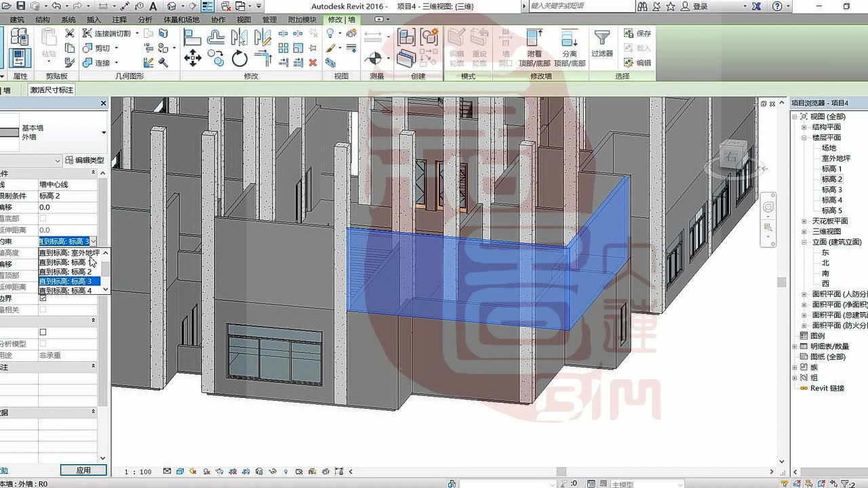Click the 登录 sign-in link
The width and height of the screenshot is (868, 488).
pyautogui.click(x=701, y=6)
